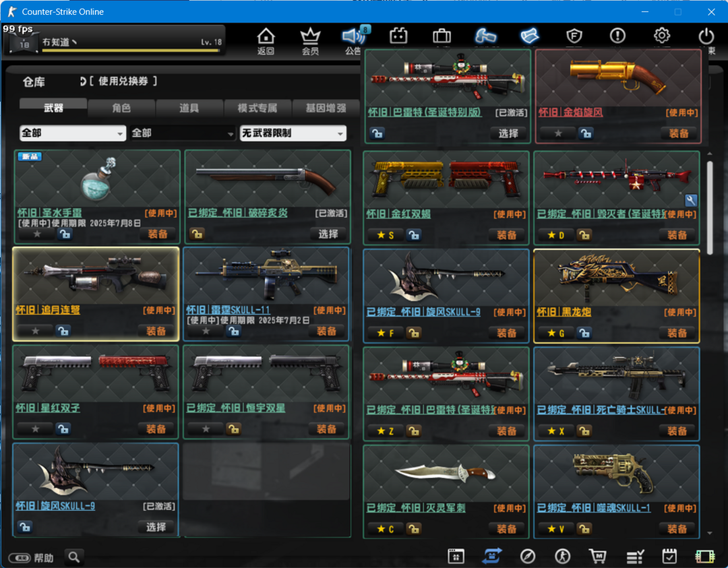Click the scroll down arrow of right inventory

pyautogui.click(x=709, y=534)
